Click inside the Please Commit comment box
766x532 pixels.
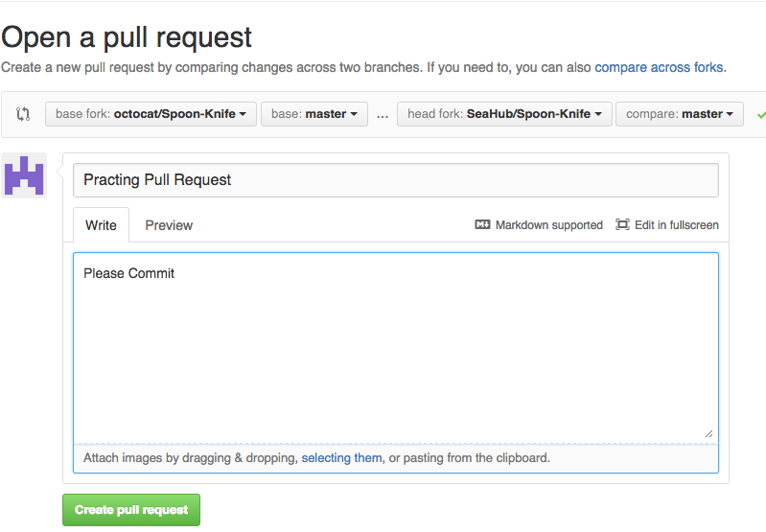click(395, 345)
